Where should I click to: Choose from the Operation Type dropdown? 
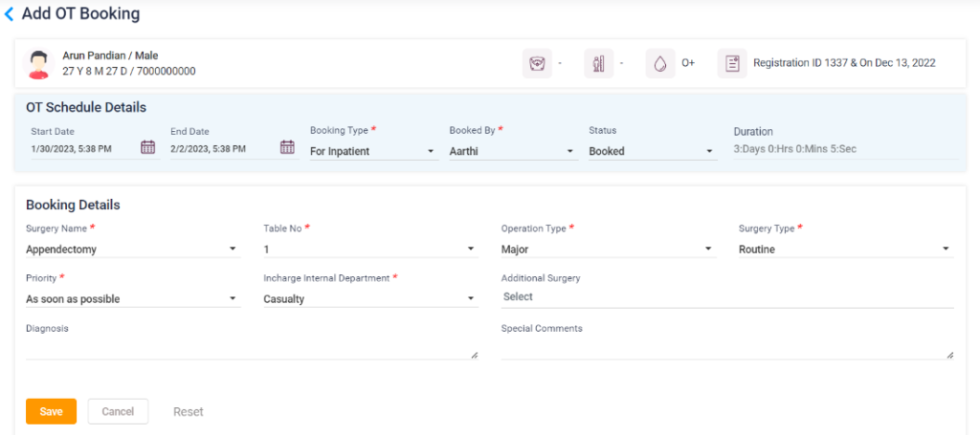coord(607,250)
